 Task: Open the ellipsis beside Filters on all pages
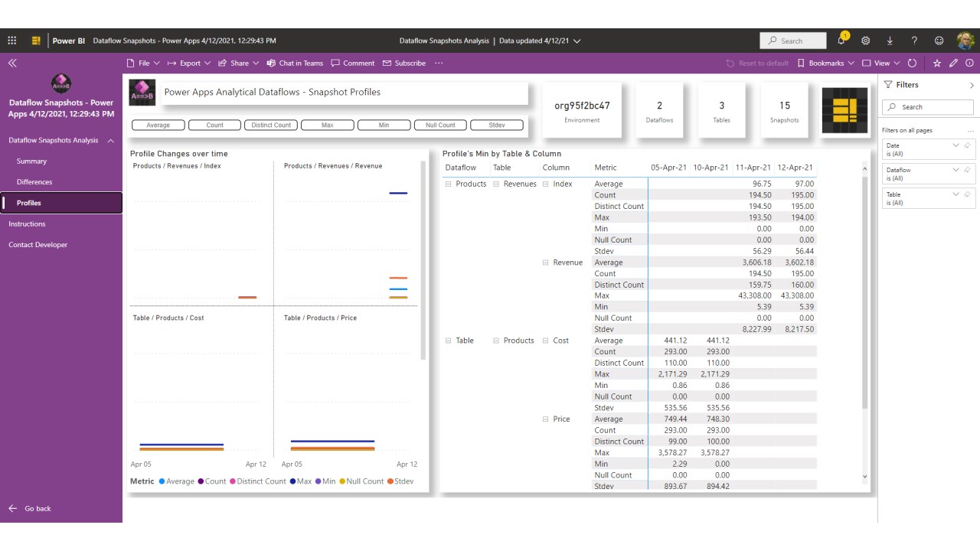coord(971,131)
